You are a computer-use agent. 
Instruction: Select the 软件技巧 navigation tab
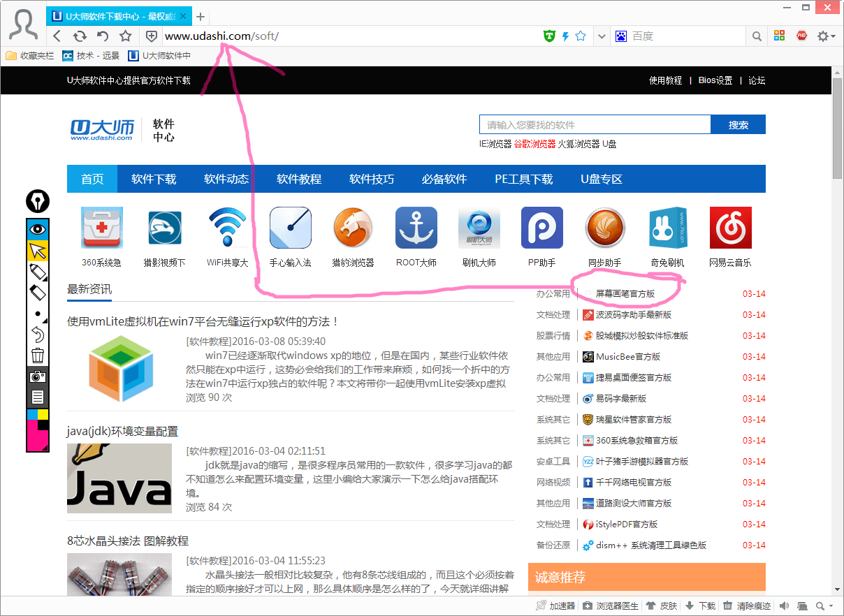(372, 179)
